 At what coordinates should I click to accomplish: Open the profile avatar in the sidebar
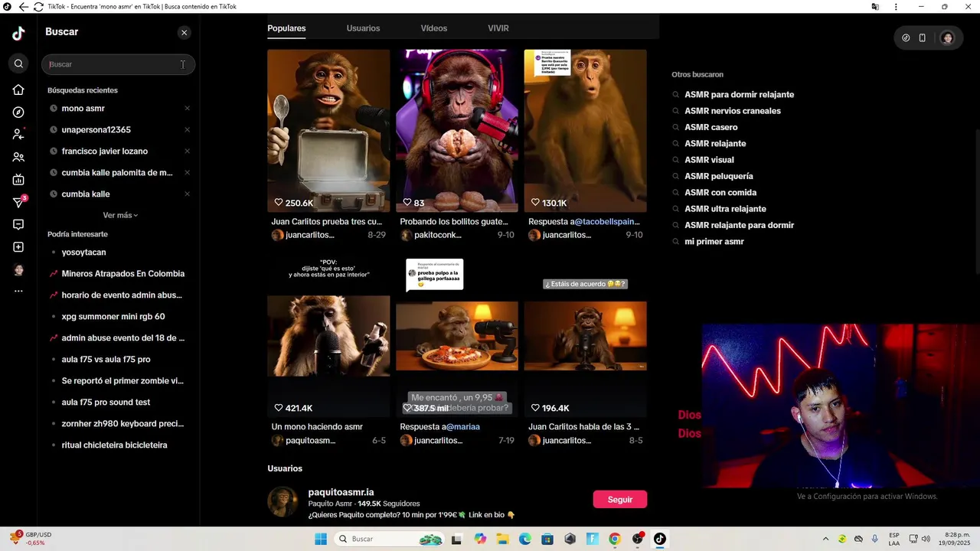(18, 269)
